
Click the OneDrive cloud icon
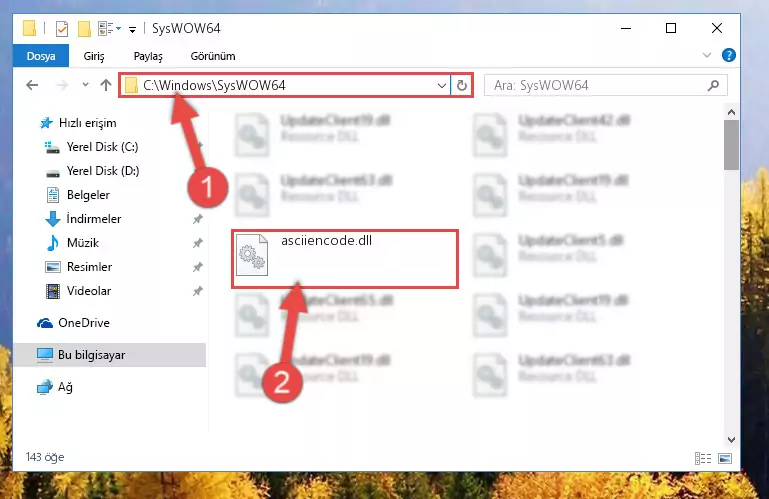[x=45, y=323]
